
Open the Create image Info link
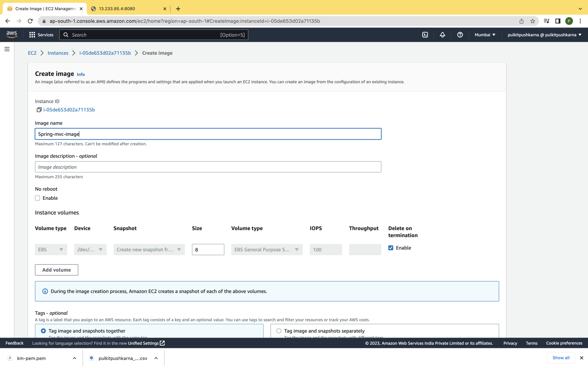point(81,74)
